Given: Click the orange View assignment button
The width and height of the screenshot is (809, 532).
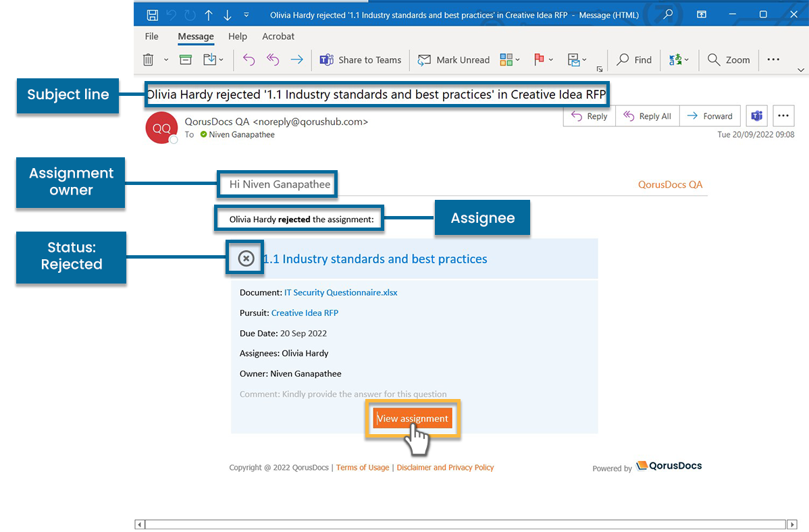Looking at the screenshot, I should click(x=413, y=419).
